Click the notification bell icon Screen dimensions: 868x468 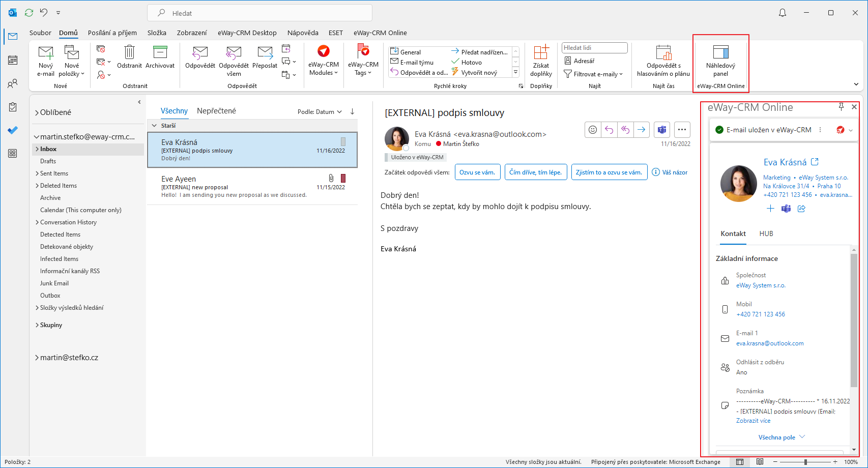(783, 13)
